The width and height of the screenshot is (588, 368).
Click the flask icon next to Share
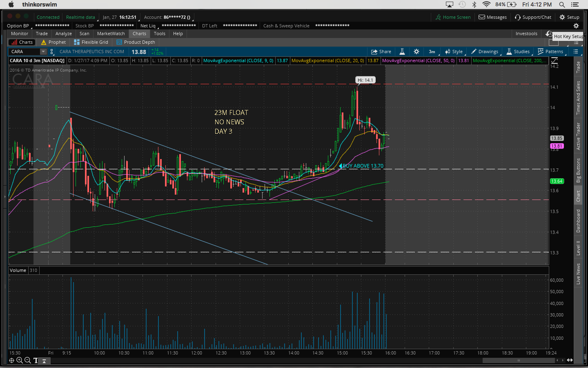point(402,52)
